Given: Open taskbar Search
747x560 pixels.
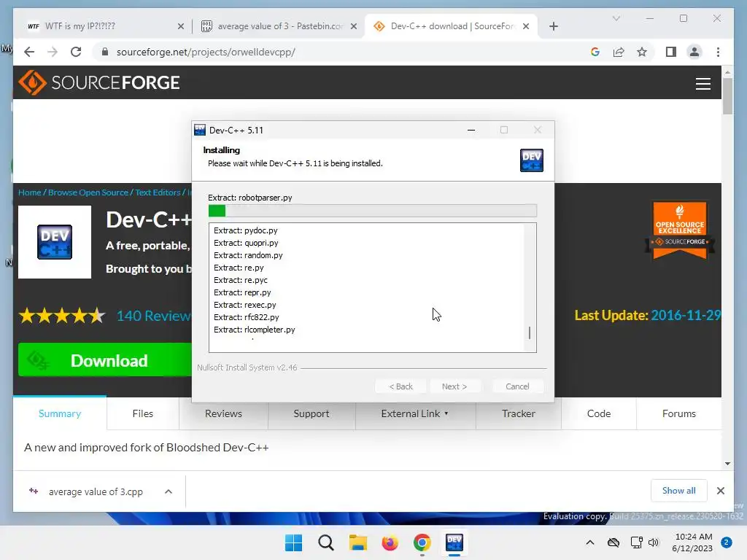Looking at the screenshot, I should click(x=326, y=542).
